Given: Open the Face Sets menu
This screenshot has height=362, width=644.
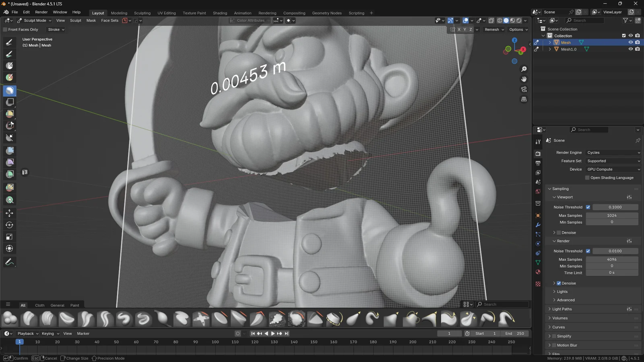Looking at the screenshot, I should (x=109, y=21).
